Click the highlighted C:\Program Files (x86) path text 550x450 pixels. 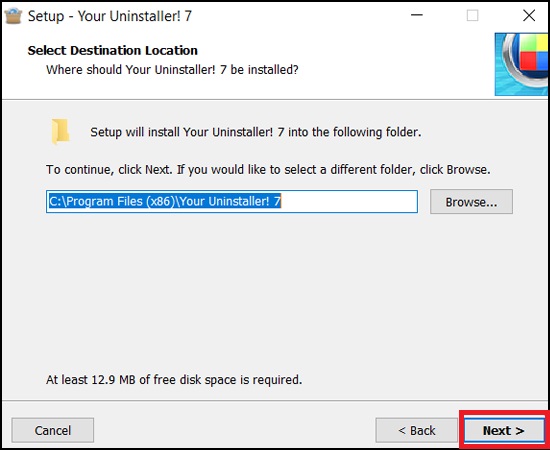click(165, 201)
